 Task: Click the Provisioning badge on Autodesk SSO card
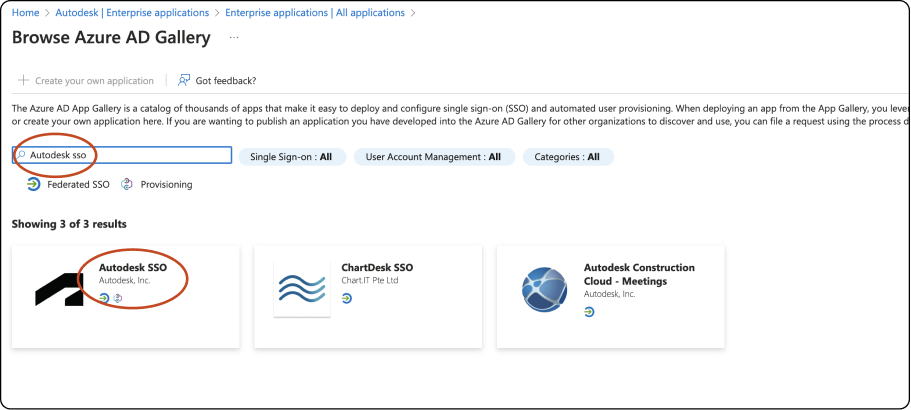(117, 298)
